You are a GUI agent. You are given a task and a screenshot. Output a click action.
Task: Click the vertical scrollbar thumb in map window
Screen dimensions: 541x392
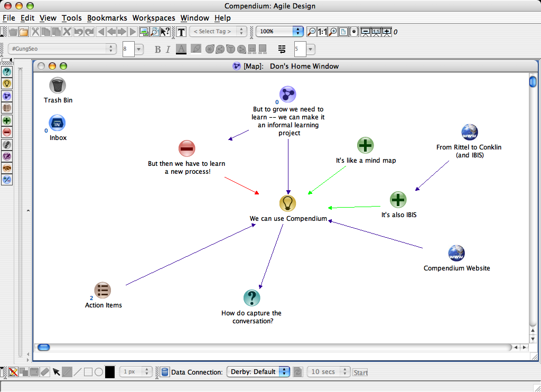click(533, 81)
